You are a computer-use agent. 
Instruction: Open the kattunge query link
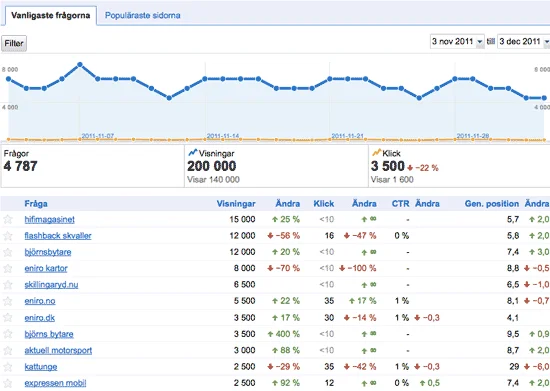point(41,367)
